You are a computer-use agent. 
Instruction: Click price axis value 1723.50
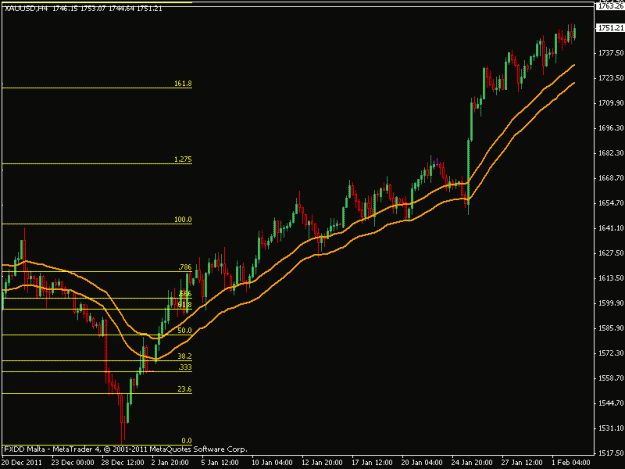pyautogui.click(x=611, y=78)
